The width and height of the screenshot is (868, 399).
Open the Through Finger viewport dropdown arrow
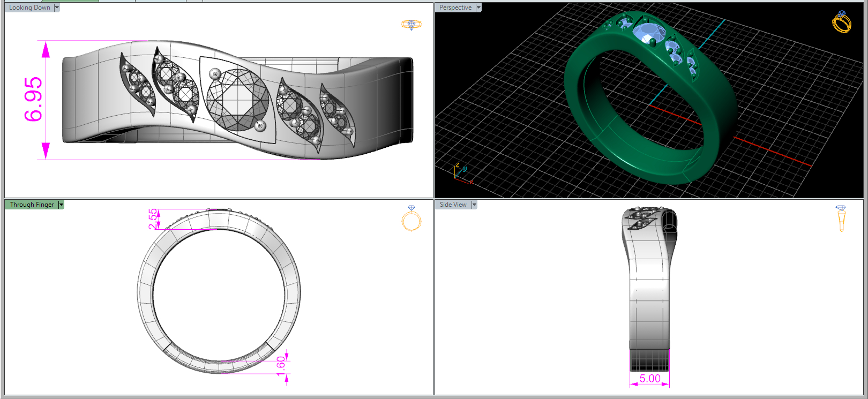tap(61, 205)
